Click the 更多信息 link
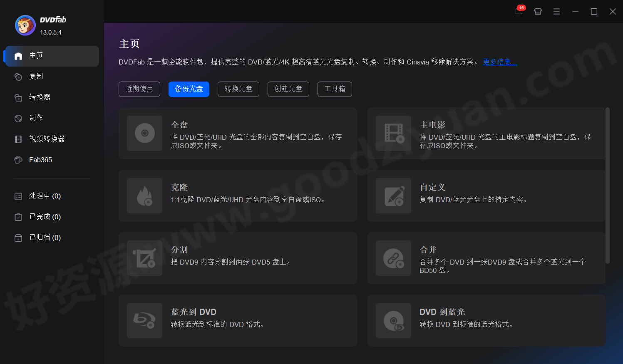The height and width of the screenshot is (364, 623). coord(499,62)
